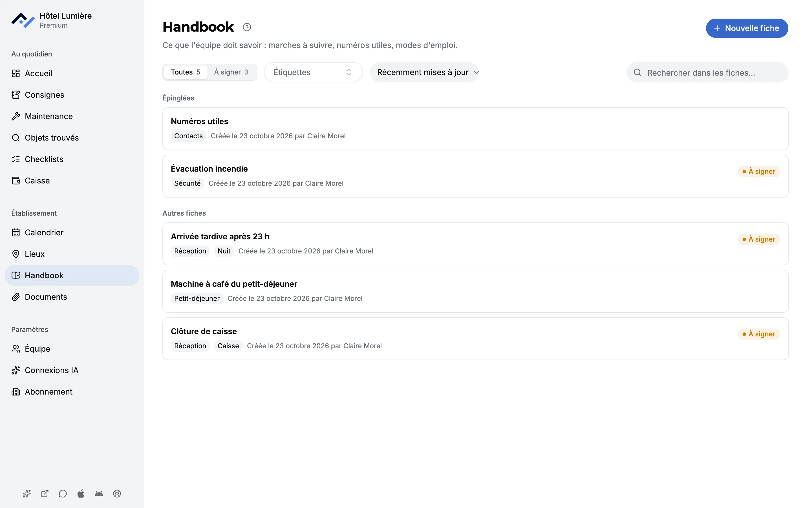The height and width of the screenshot is (508, 812).
Task: Open the Clôture de caisse card
Action: click(475, 339)
